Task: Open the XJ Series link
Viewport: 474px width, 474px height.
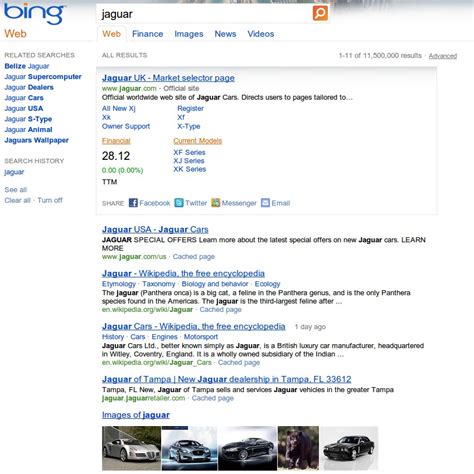Action: (189, 161)
